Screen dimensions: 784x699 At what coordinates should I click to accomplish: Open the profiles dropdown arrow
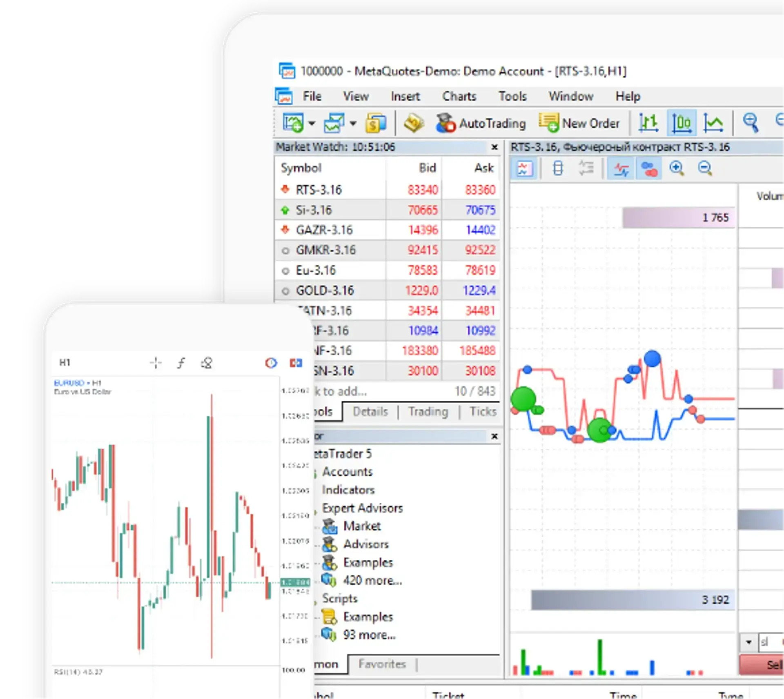point(353,123)
